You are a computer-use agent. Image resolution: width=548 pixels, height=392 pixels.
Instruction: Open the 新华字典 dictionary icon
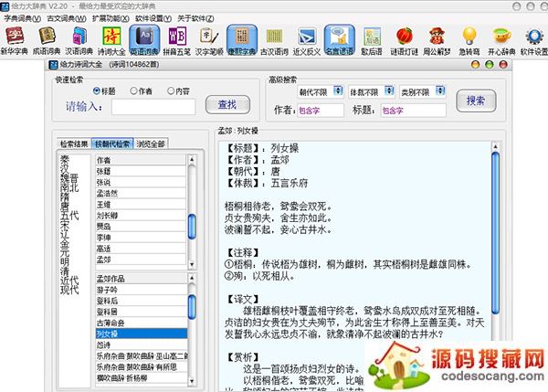(16, 41)
